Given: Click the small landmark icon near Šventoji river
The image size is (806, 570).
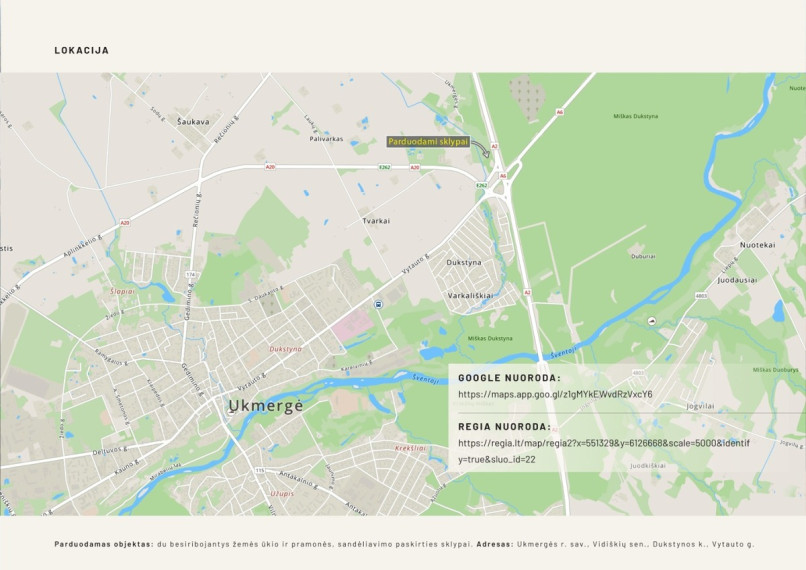Looking at the screenshot, I should point(652,321).
